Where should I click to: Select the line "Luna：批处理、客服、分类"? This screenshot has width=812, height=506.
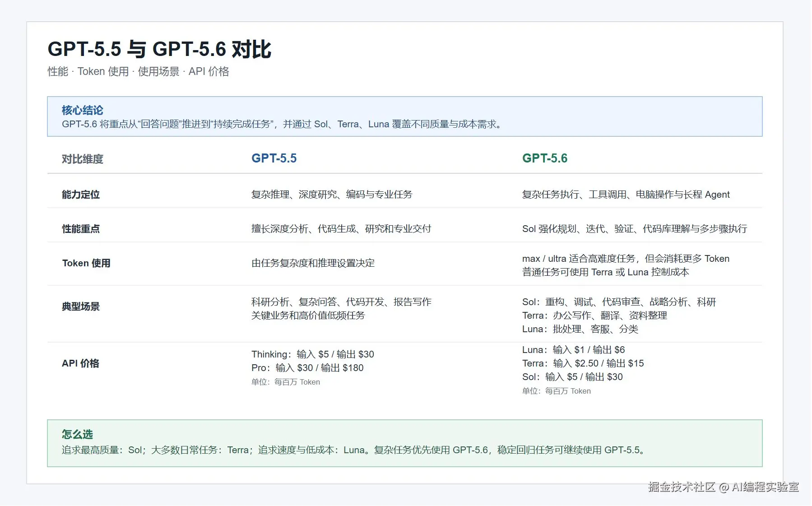(x=580, y=329)
